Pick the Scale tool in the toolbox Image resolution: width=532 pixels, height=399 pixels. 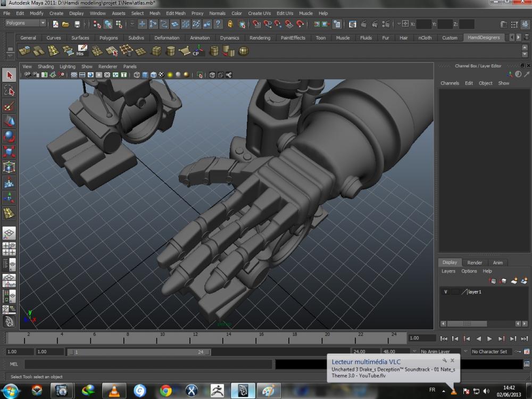point(9,152)
